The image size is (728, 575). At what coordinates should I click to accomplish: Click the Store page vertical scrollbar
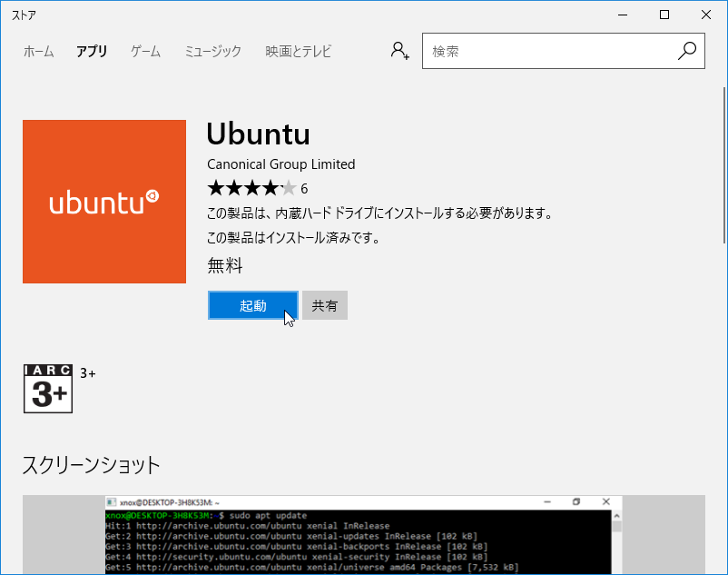(x=724, y=165)
